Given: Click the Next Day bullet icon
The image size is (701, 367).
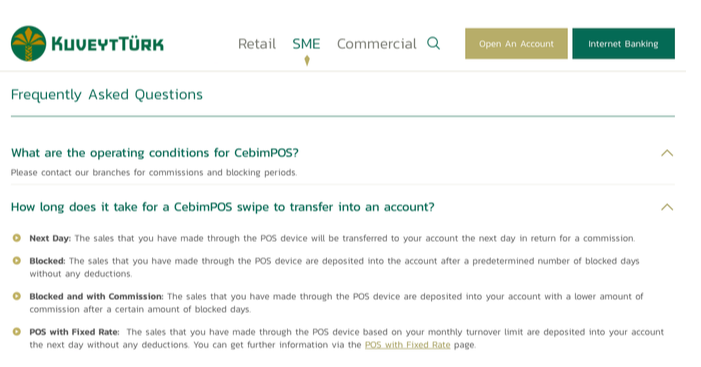Looking at the screenshot, I should coord(17,238).
